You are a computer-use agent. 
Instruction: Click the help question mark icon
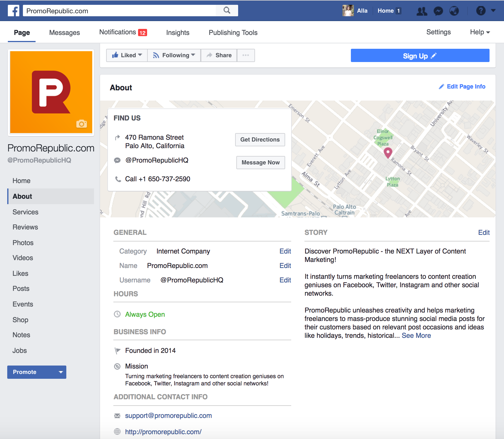click(481, 11)
